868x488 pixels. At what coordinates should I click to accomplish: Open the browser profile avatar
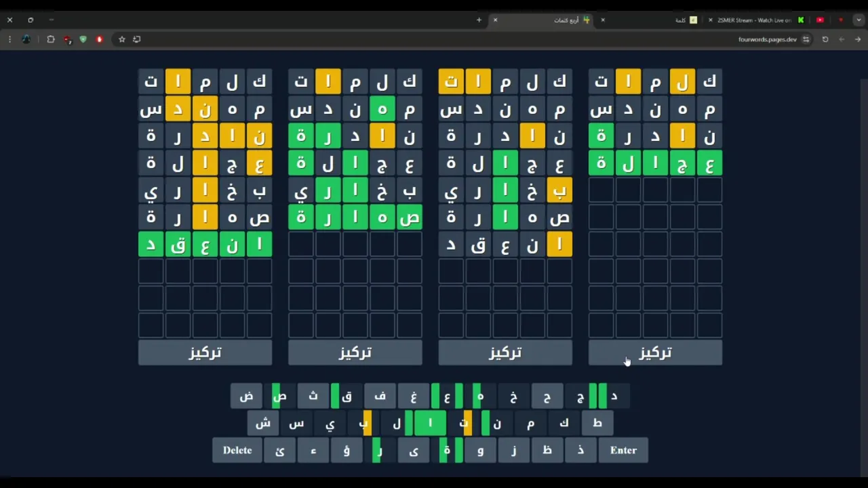point(26,39)
